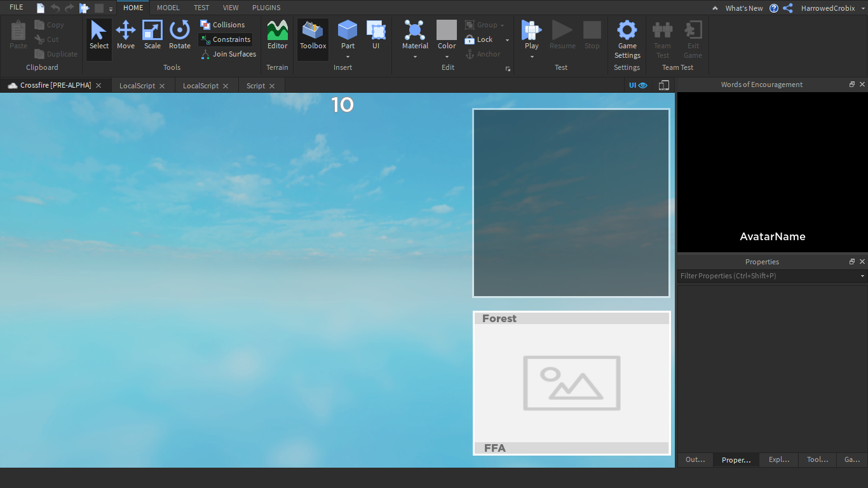Viewport: 868px width, 488px height.
Task: Switch to the MODEL ribbon tab
Action: pyautogui.click(x=168, y=8)
